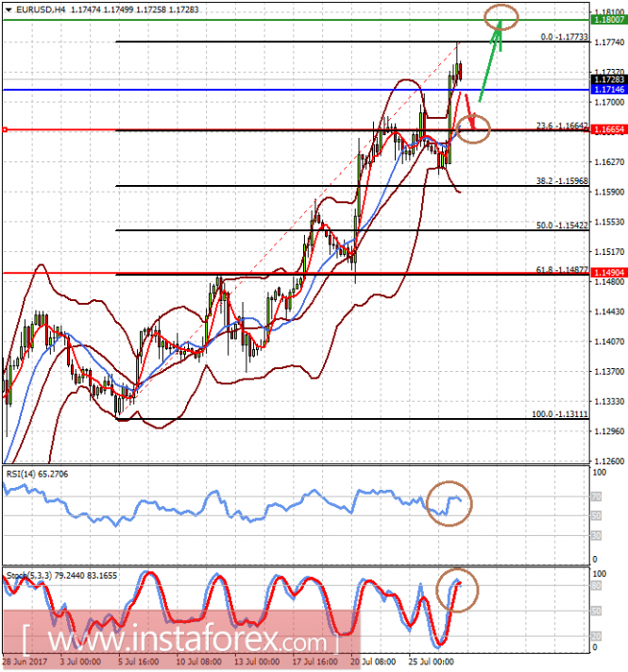Select the 100.0 - 1.13111 Fibonacci label
This screenshot has width=628, height=672.
(x=561, y=413)
